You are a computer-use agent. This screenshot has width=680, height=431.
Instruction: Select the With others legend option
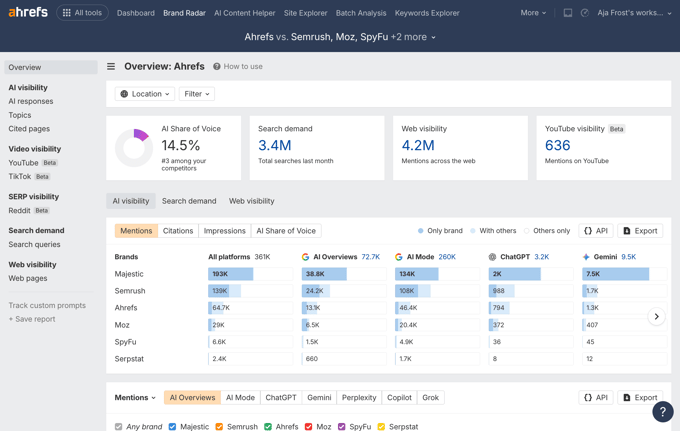click(493, 231)
